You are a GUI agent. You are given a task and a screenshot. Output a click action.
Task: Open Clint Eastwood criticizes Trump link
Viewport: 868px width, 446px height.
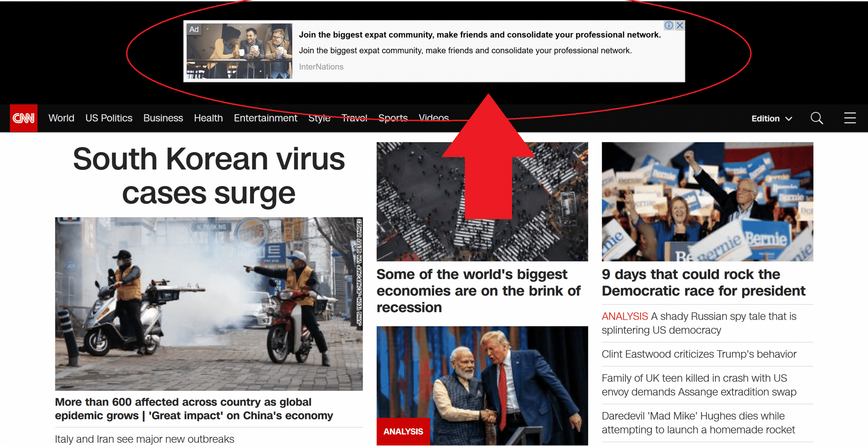pos(699,354)
